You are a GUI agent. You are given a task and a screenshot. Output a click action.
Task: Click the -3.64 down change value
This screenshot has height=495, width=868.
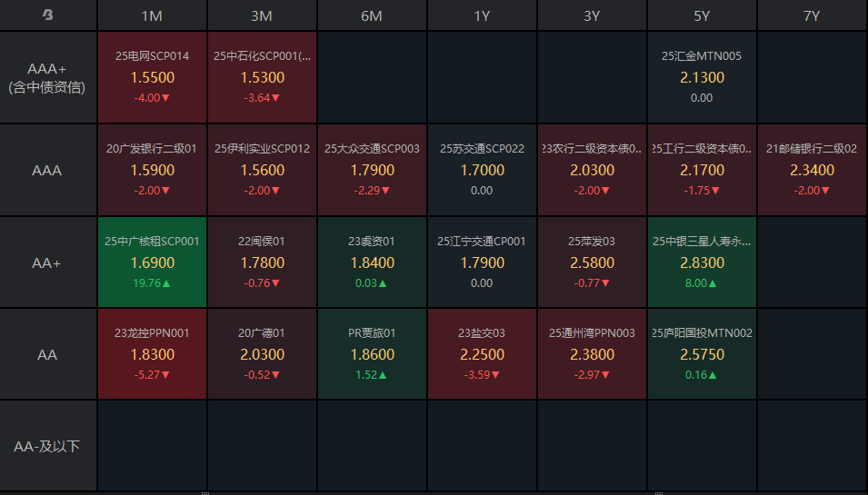pos(262,98)
